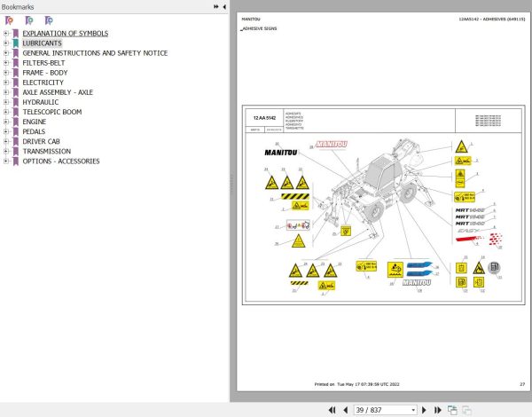
Task: Select the LUBRICANTS bookmark
Action: (x=42, y=43)
